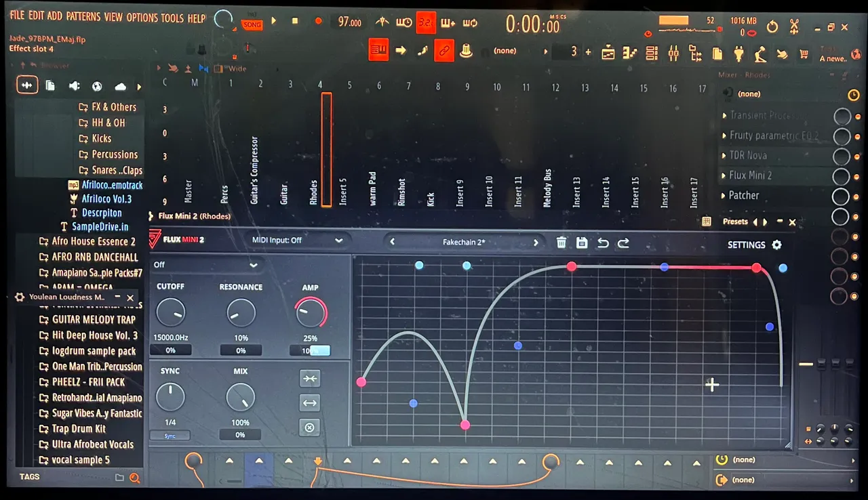Open the ADD menu
868x500 pixels.
(55, 17)
